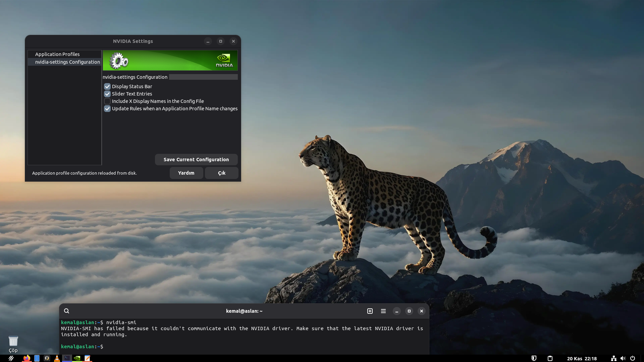644x362 pixels.
Task: Open a new terminal tab
Action: point(370,311)
